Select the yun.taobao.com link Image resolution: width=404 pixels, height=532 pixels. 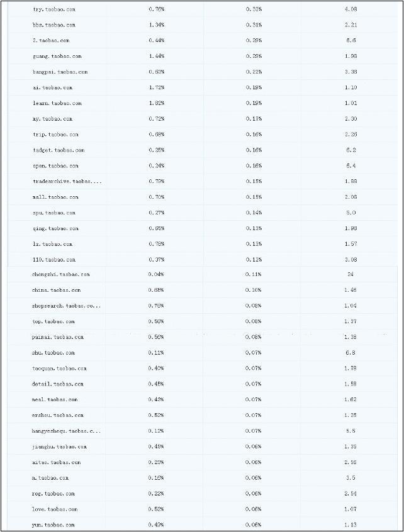[x=53, y=525]
